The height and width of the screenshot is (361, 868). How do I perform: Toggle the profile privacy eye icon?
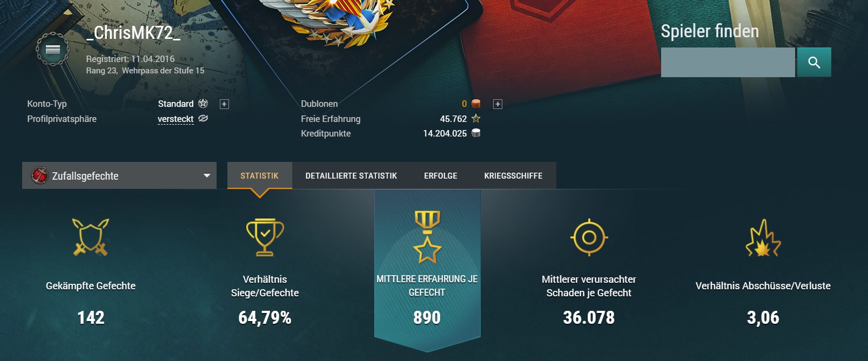click(203, 118)
